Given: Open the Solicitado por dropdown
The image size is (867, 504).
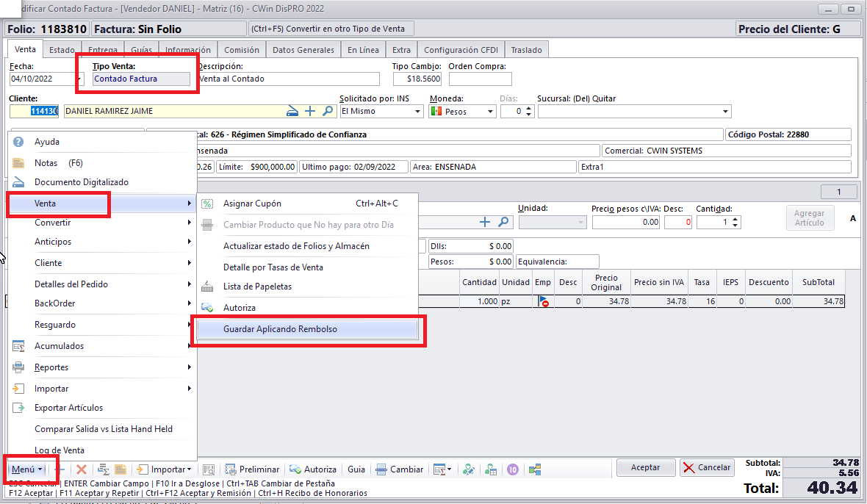Looking at the screenshot, I should pos(418,112).
